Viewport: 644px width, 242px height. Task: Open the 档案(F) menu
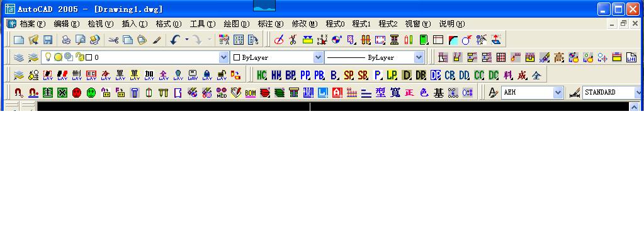(x=33, y=24)
